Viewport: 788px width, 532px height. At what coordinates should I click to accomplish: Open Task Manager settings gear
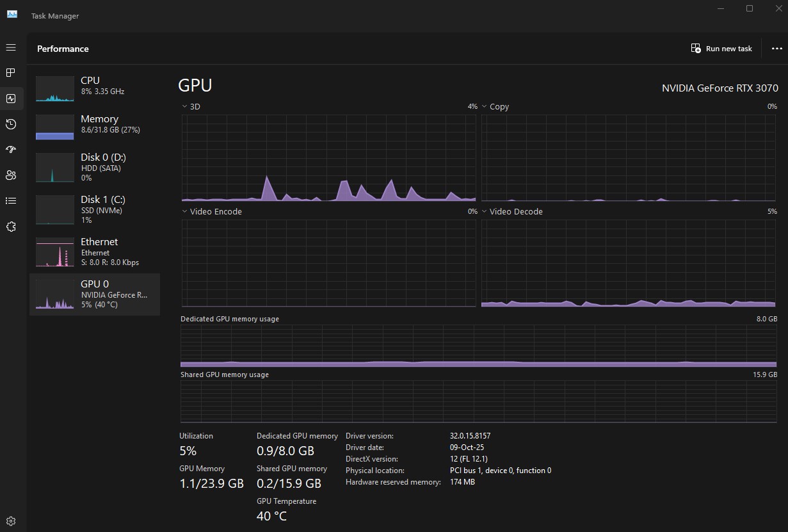pos(11,521)
